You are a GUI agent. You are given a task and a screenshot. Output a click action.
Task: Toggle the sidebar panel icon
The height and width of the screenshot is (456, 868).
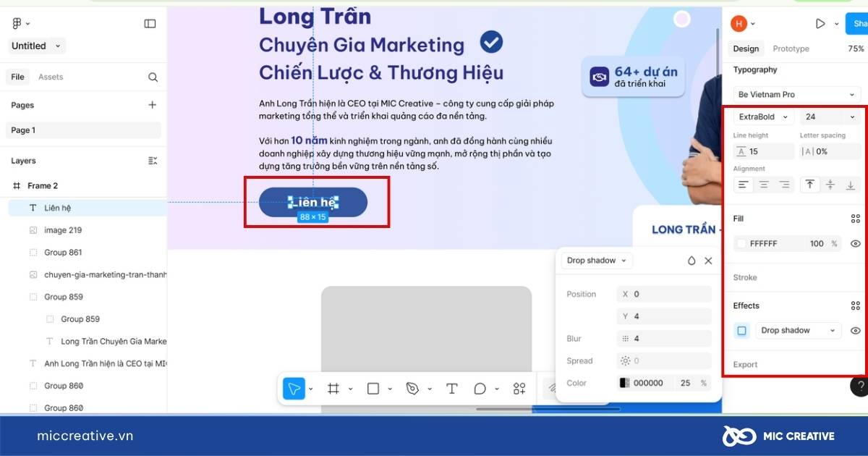tap(150, 24)
